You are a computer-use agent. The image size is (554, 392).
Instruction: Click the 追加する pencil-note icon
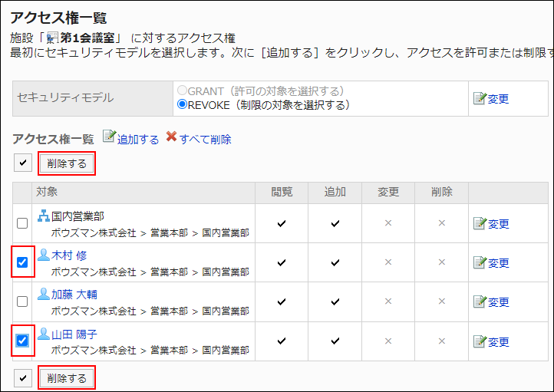(109, 137)
